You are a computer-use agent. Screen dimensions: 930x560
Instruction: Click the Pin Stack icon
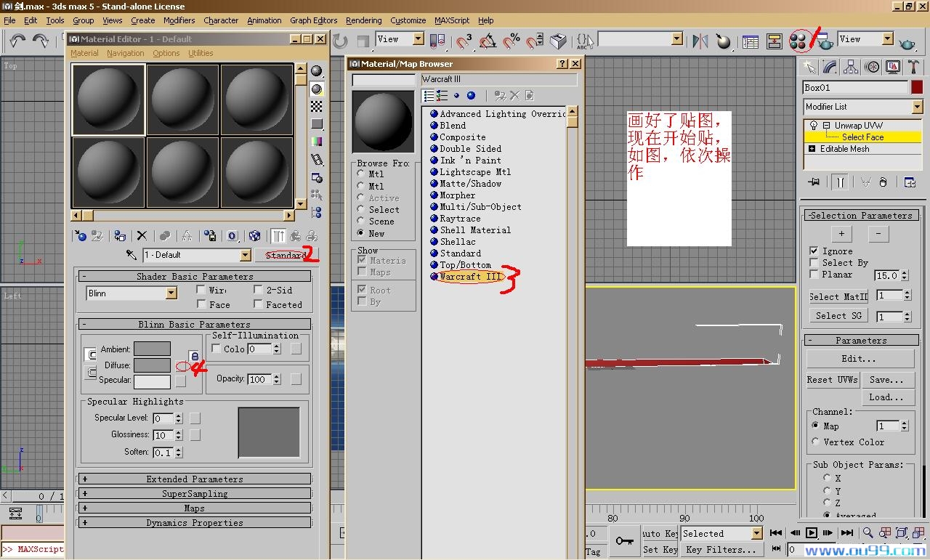(814, 182)
